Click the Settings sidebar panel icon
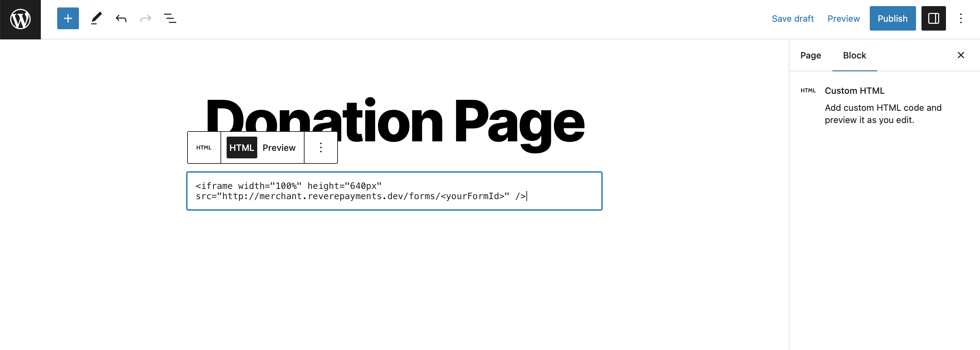This screenshot has height=350, width=980. pos(934,18)
